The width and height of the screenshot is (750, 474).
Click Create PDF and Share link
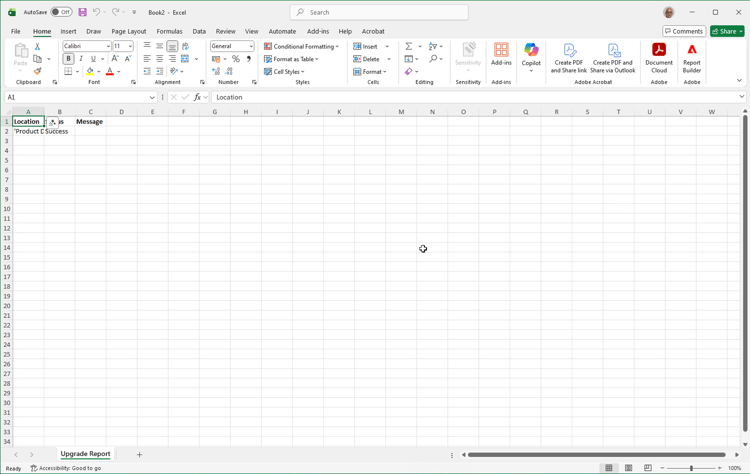pyautogui.click(x=569, y=58)
